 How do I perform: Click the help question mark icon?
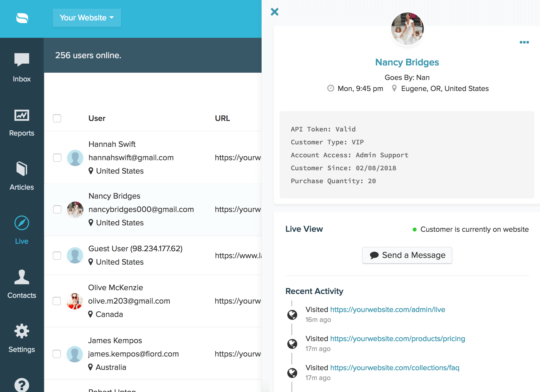click(22, 385)
